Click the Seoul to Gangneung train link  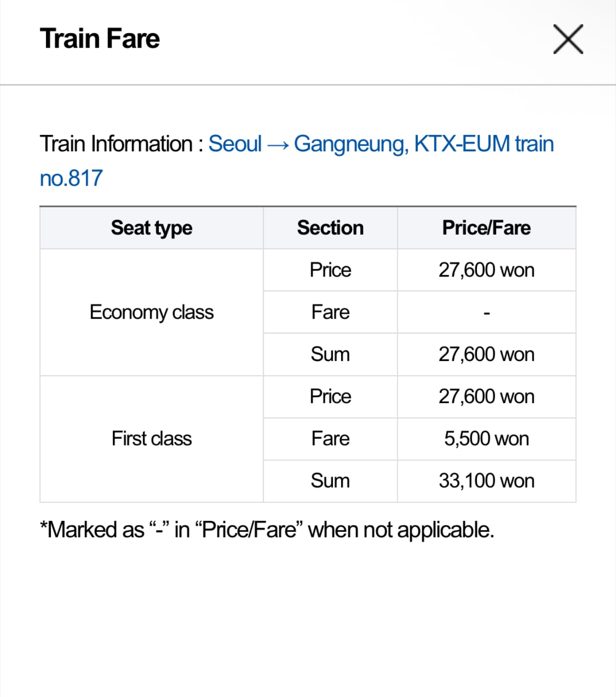[x=380, y=144]
